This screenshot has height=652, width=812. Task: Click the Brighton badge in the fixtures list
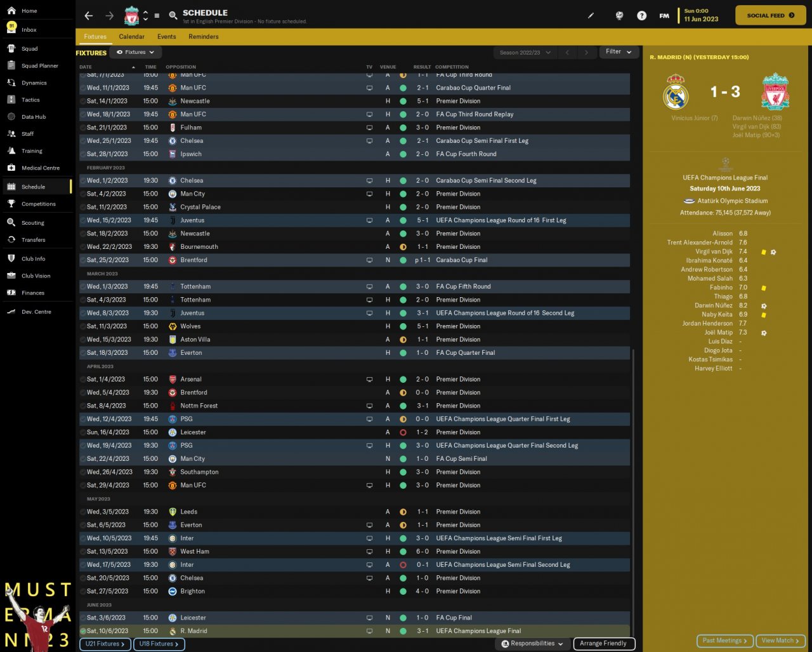pyautogui.click(x=173, y=591)
